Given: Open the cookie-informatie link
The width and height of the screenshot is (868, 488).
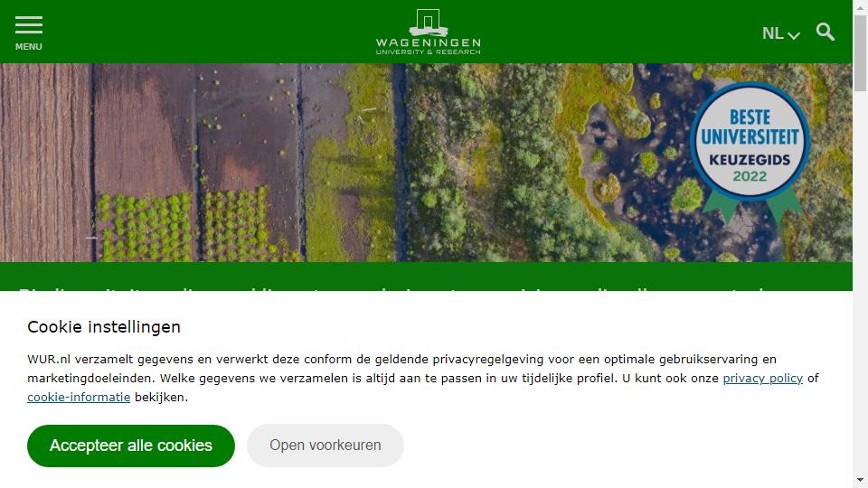Looking at the screenshot, I should 79,398.
